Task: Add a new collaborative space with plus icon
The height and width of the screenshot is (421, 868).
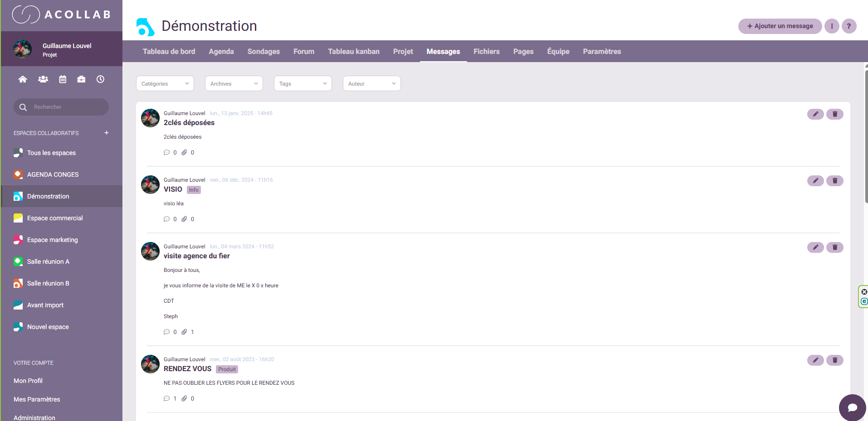Action: point(107,133)
